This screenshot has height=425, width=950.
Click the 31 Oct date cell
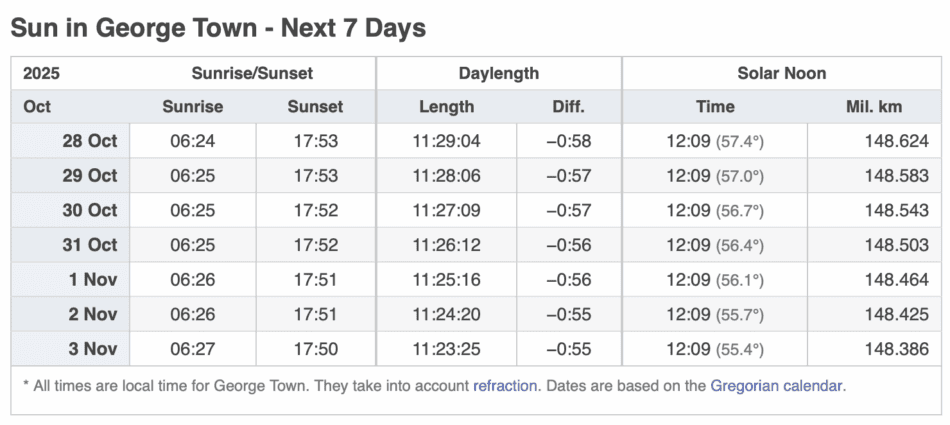(x=89, y=245)
